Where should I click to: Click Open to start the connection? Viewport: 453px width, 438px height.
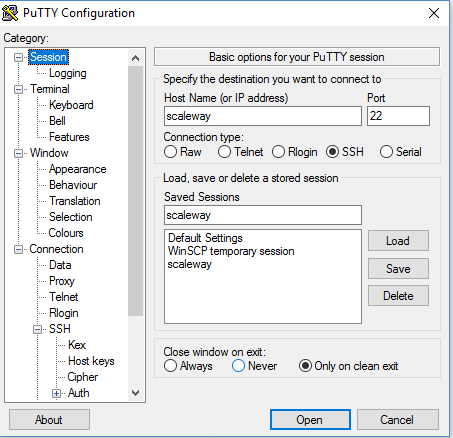point(310,420)
